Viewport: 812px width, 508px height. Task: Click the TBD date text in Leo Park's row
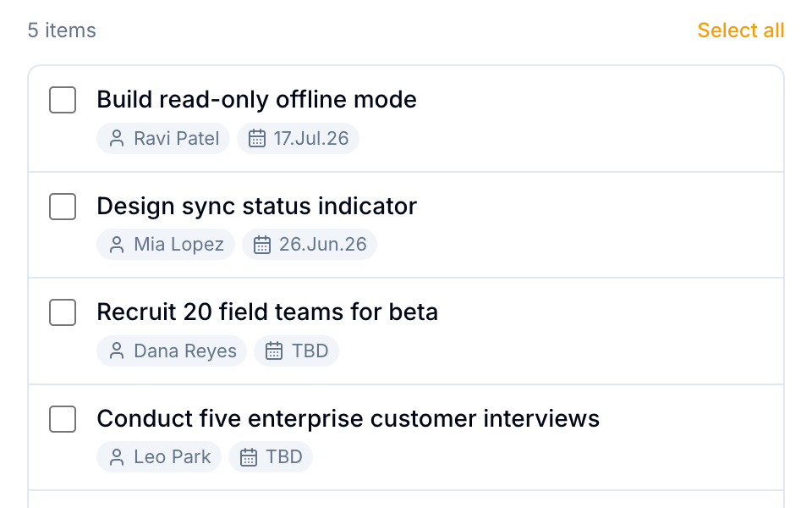(x=284, y=457)
